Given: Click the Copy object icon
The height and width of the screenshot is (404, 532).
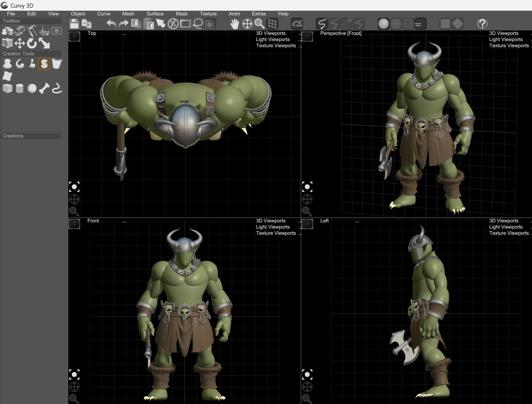Looking at the screenshot, I should [x=136, y=24].
